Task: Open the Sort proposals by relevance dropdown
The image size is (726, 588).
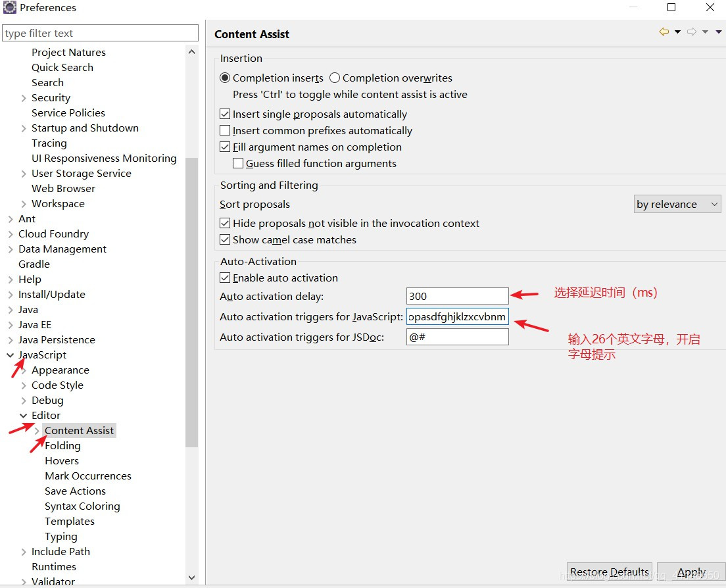Action: [677, 204]
